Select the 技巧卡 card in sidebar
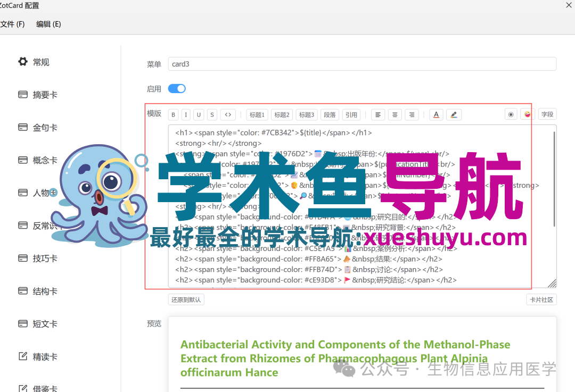 pos(38,258)
